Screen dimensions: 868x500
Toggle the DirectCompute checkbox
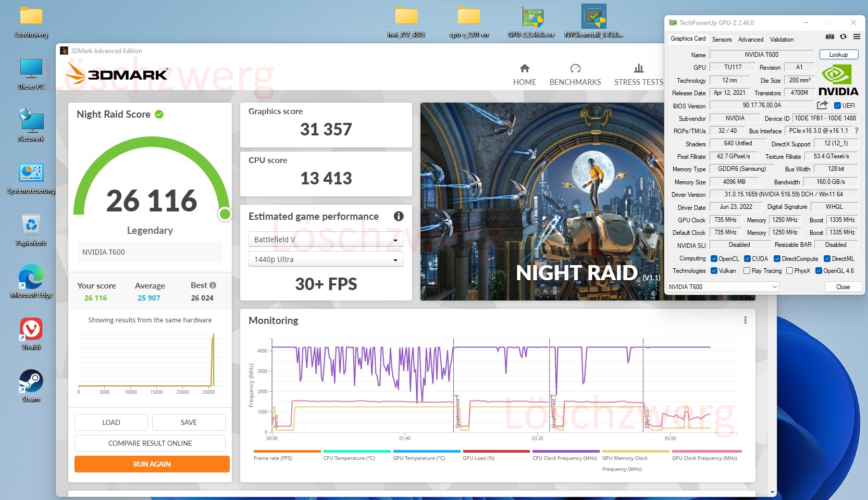pyautogui.click(x=777, y=259)
